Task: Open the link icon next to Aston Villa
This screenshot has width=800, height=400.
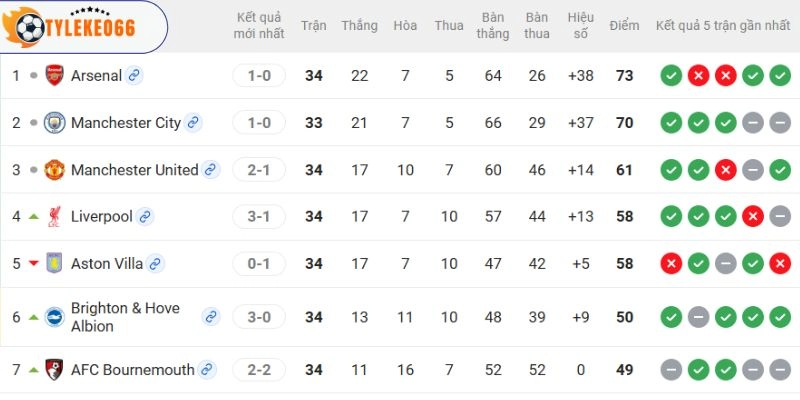Action: coord(155,264)
